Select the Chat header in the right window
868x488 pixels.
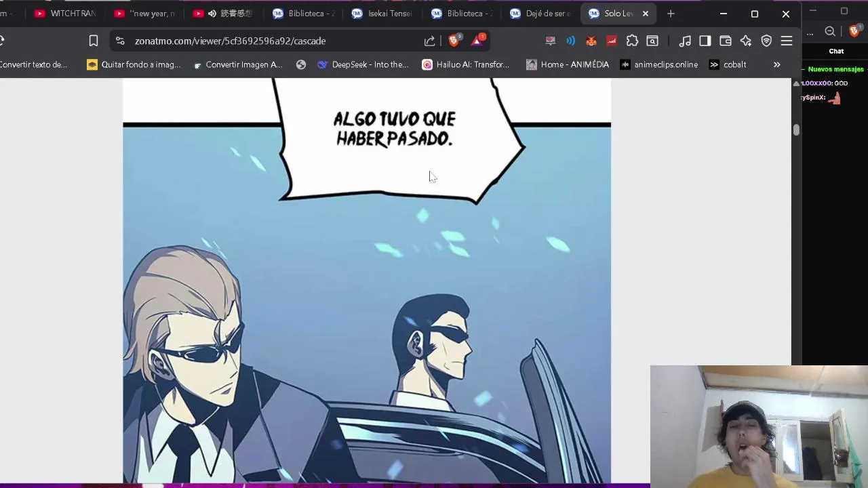pos(836,51)
